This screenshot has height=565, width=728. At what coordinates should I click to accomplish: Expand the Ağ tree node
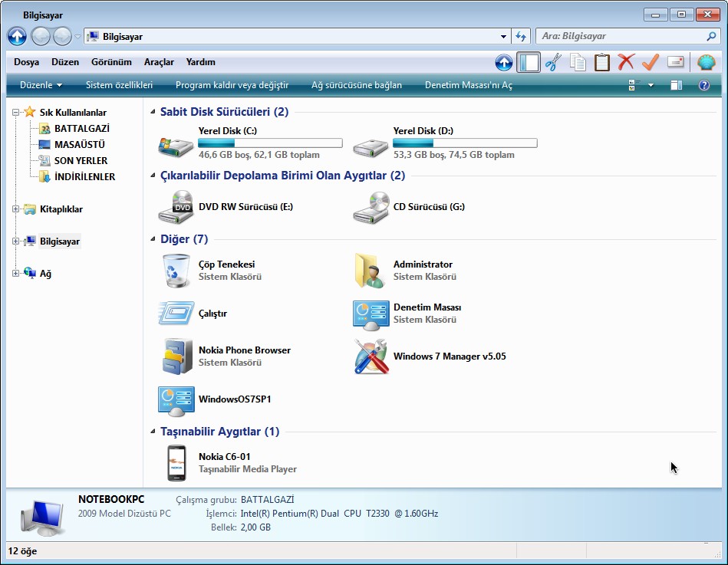[16, 273]
